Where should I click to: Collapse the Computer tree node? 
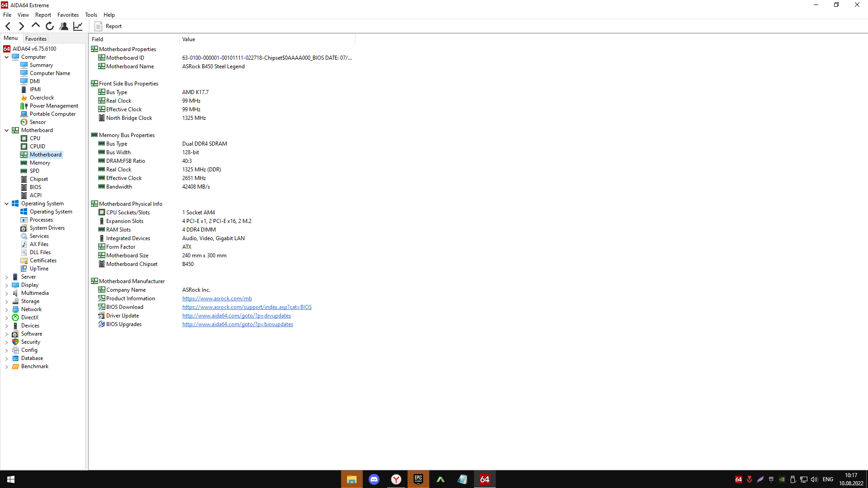click(7, 57)
